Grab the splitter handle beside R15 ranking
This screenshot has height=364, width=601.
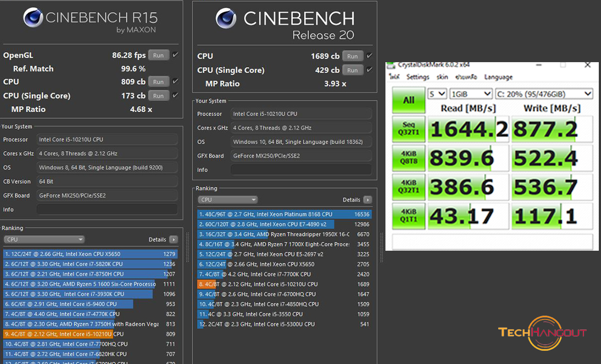(x=188, y=247)
